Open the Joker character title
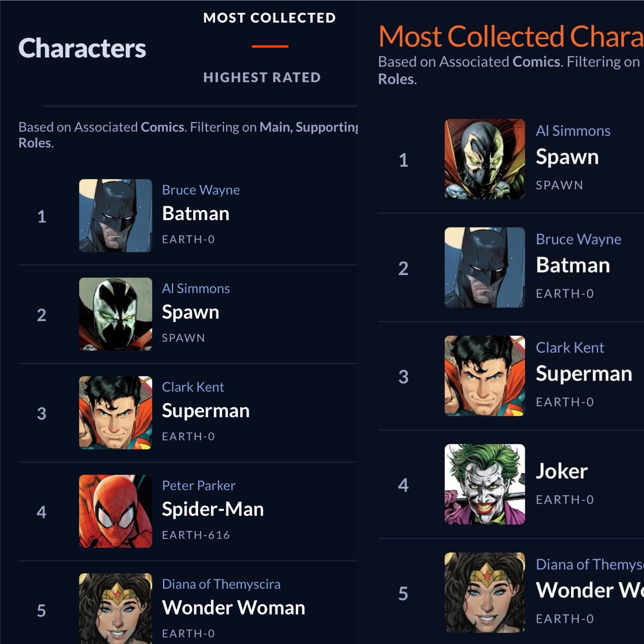Screen dimensions: 644x644 point(562,471)
